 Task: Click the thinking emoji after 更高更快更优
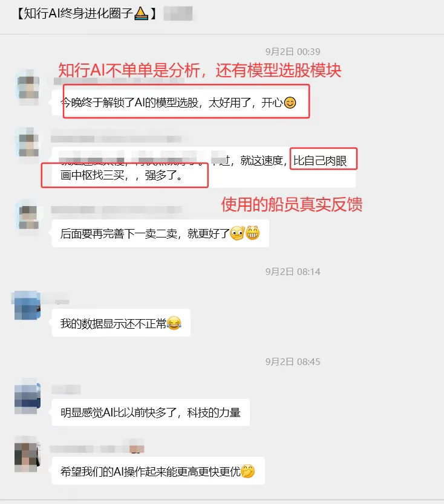(248, 471)
